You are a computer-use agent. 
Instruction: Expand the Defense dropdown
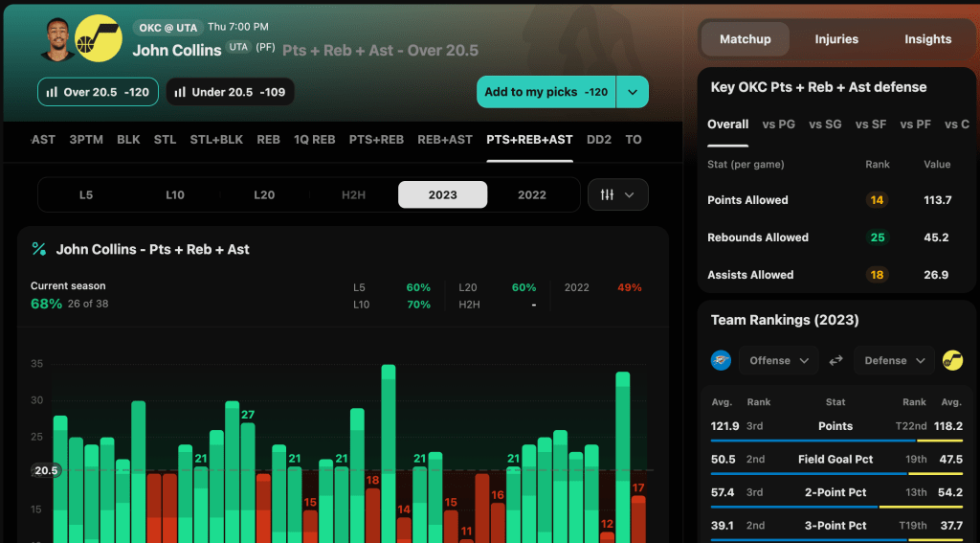click(x=894, y=361)
